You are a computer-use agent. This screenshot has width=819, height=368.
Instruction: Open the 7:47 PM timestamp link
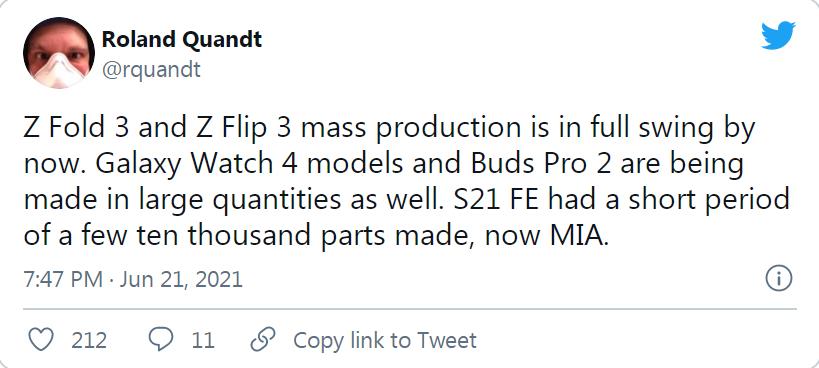point(63,279)
